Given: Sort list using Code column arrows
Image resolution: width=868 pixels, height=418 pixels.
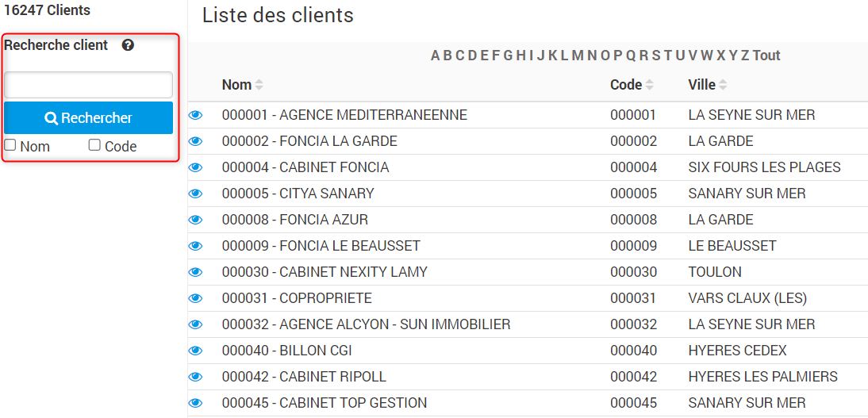Looking at the screenshot, I should coord(650,85).
